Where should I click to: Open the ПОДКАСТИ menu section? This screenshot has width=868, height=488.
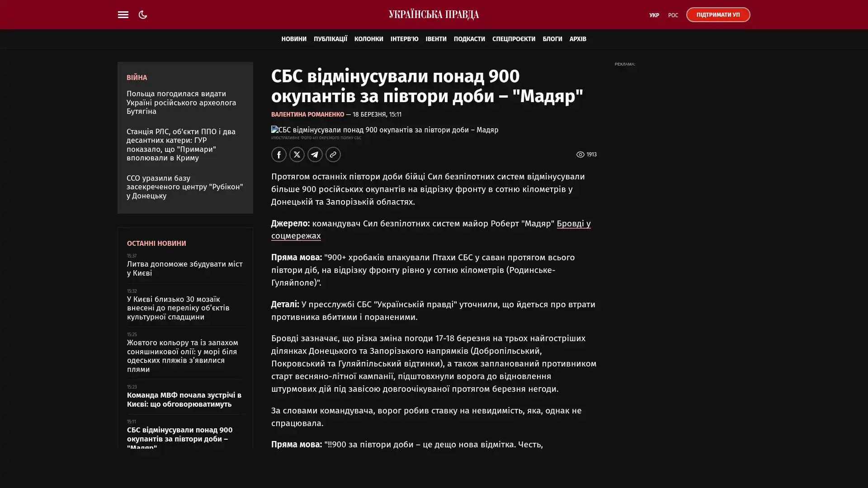coord(469,39)
